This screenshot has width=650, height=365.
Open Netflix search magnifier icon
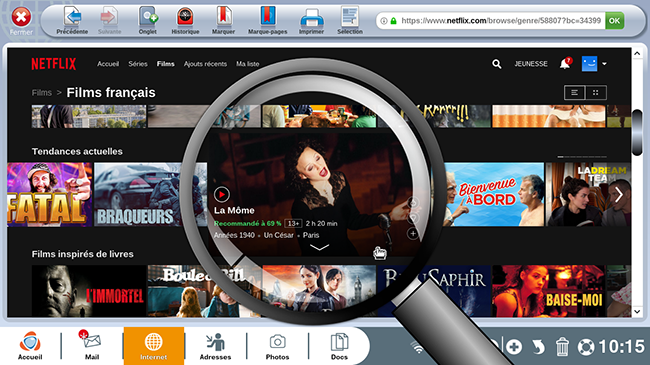[497, 64]
